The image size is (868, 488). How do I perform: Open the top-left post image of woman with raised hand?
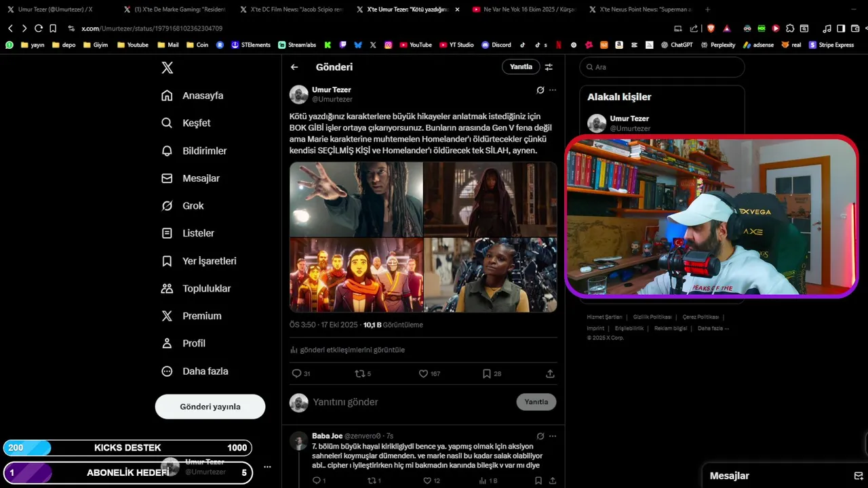point(356,199)
